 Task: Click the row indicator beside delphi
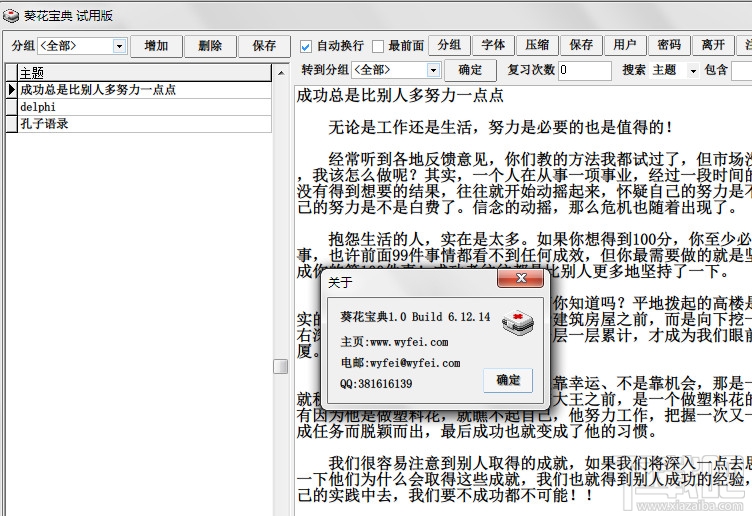(x=12, y=107)
